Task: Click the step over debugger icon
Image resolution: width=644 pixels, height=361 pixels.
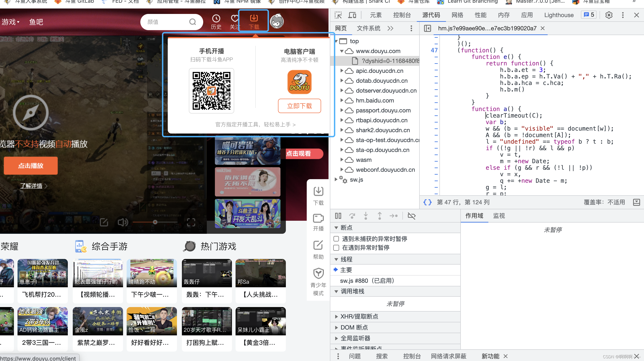Action: coord(352,216)
